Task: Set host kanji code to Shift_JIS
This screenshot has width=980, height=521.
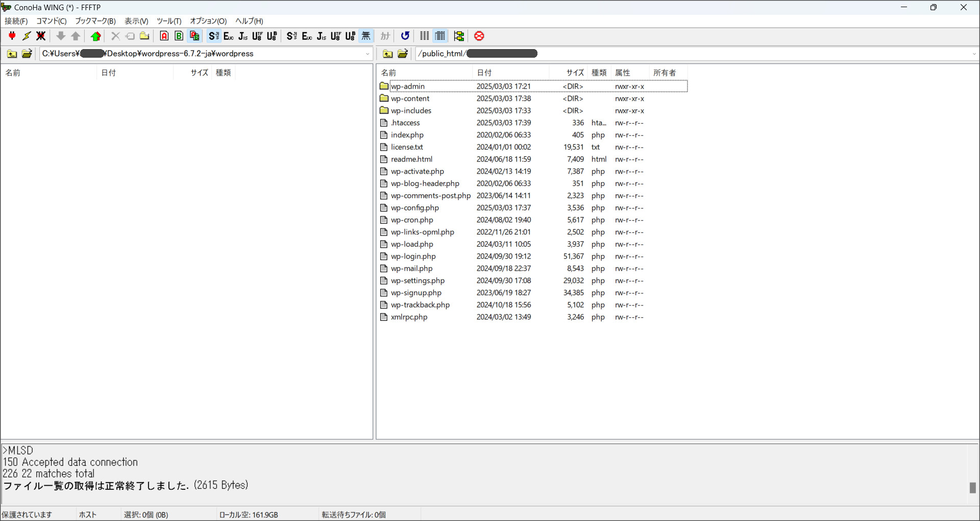Action: [214, 36]
